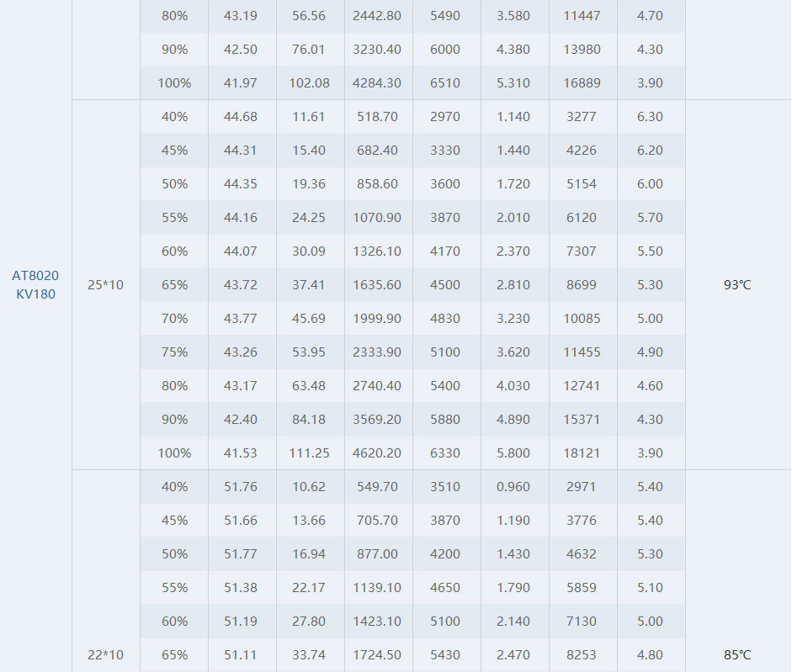Click the 16889 thrust value
This screenshot has height=672, width=792.
(x=582, y=82)
